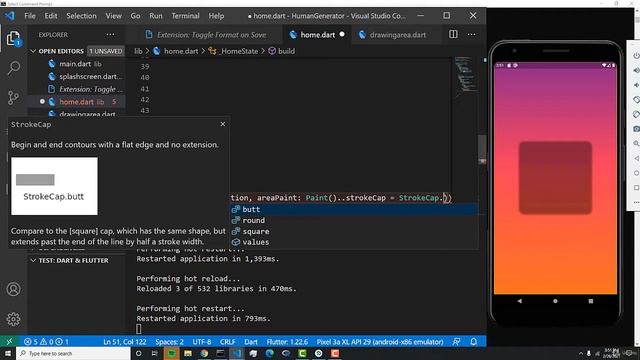Click the lib breadcrumb segment
The width and height of the screenshot is (640, 360).
tap(138, 51)
